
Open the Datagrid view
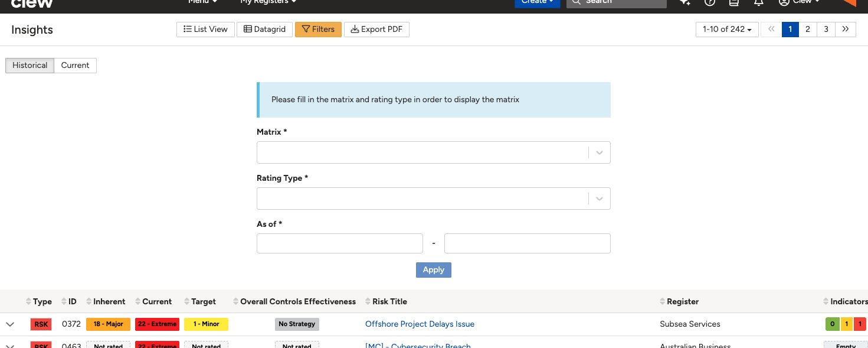click(x=264, y=30)
